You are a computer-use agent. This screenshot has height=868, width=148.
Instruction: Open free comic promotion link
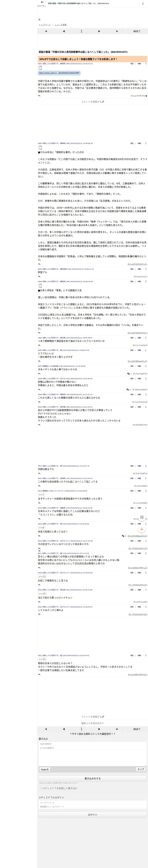click(92, 734)
